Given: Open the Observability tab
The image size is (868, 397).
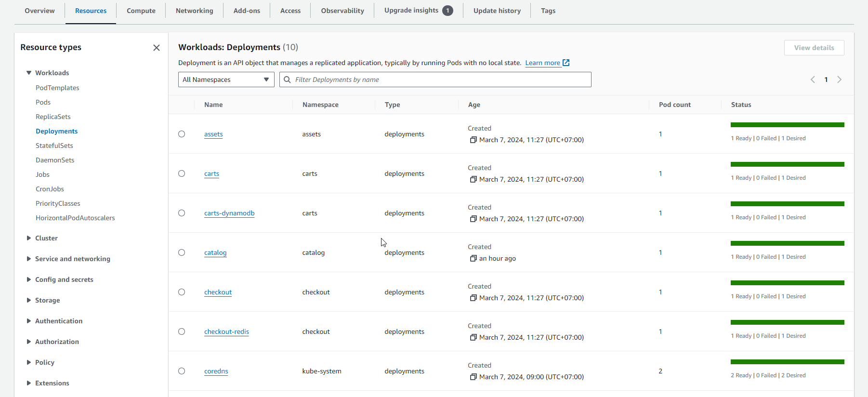Looking at the screenshot, I should tap(342, 11).
